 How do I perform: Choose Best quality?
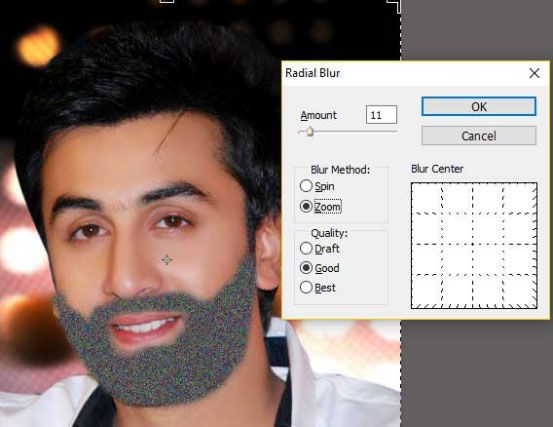pyautogui.click(x=306, y=287)
